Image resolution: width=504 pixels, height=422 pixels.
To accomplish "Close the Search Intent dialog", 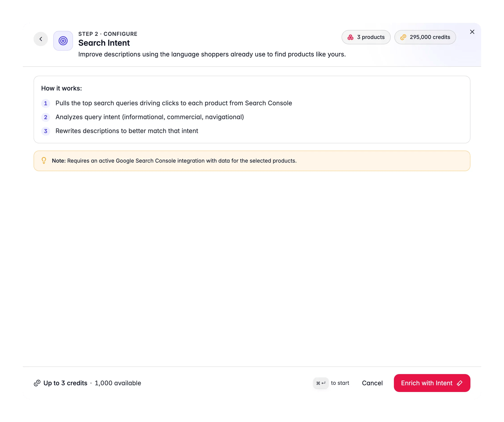I will (x=472, y=32).
